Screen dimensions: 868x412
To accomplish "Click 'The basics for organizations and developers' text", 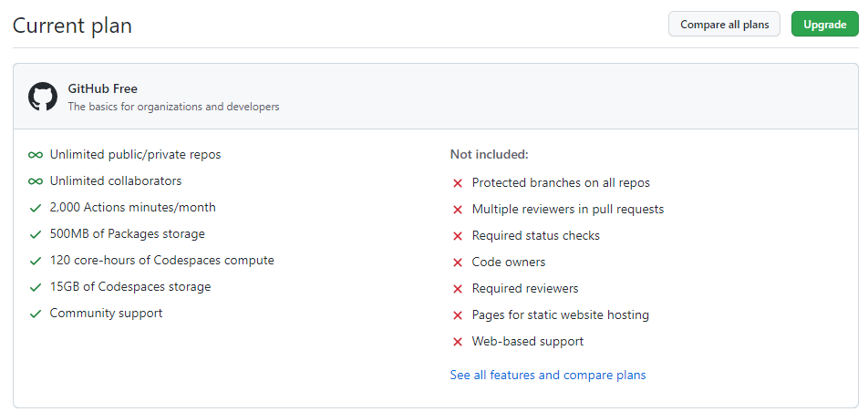I will point(173,107).
